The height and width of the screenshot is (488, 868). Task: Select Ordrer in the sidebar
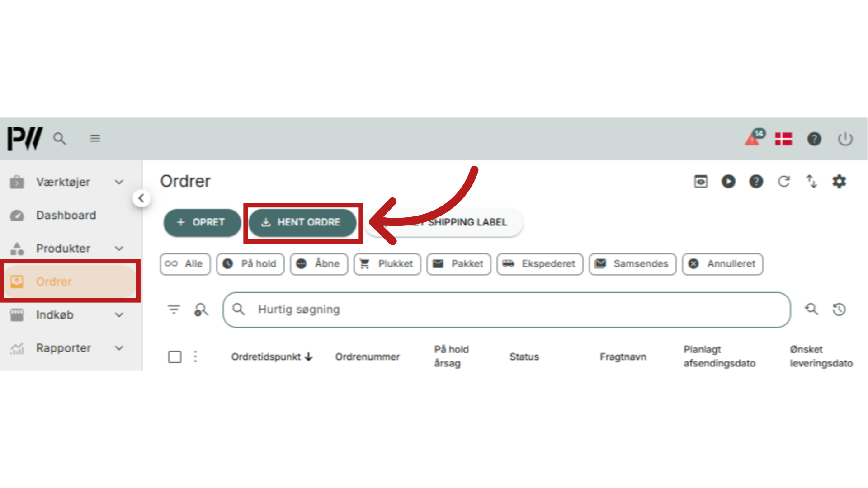point(70,282)
